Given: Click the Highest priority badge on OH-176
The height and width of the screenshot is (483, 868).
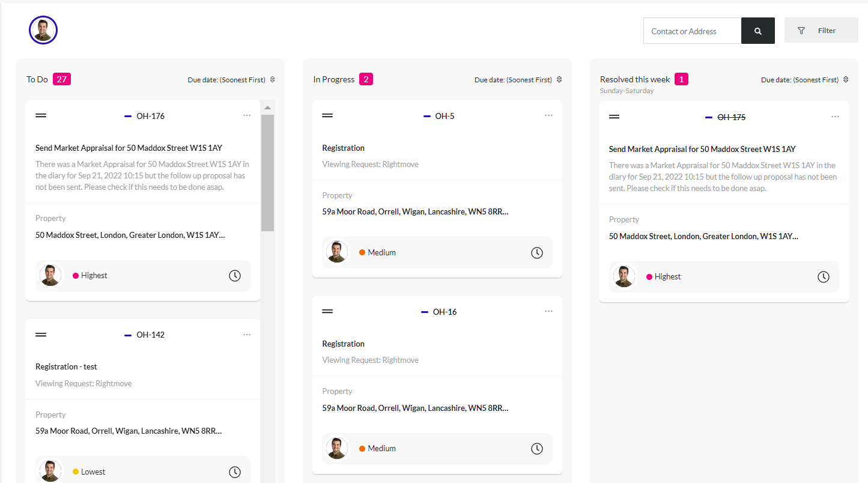Looking at the screenshot, I should coord(90,276).
